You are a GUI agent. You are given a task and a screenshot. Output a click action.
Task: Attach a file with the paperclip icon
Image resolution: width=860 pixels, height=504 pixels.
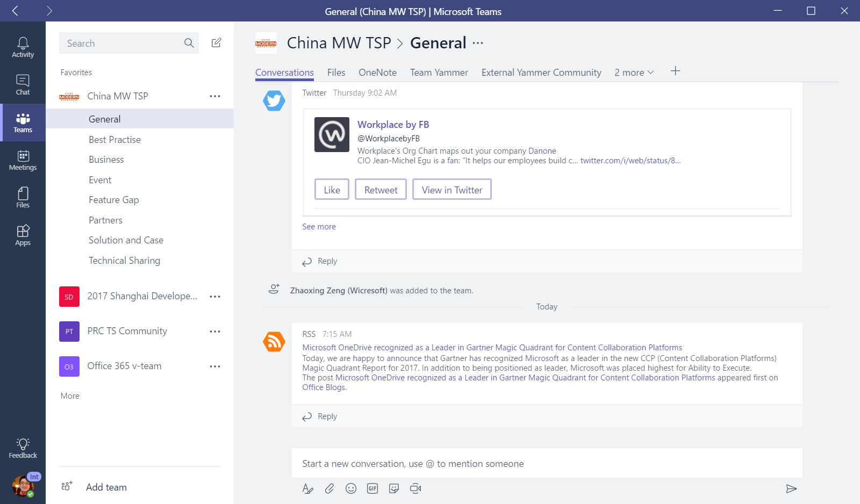coord(329,488)
